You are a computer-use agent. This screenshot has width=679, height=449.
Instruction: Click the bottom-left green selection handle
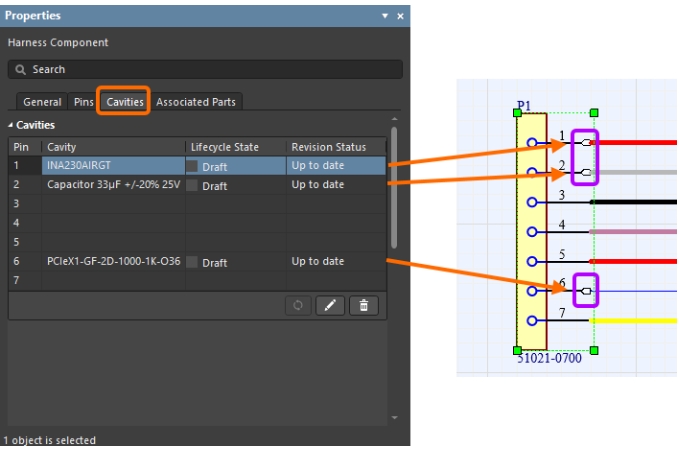tap(517, 350)
